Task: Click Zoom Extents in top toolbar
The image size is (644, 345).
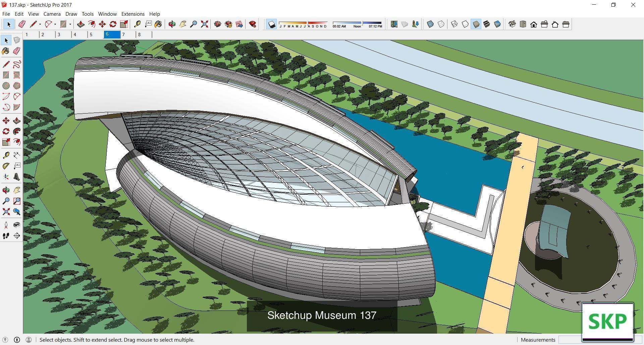Action: (x=204, y=24)
